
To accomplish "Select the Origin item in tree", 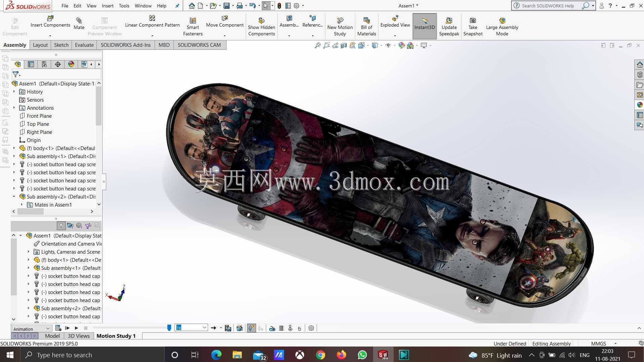I will coord(34,140).
